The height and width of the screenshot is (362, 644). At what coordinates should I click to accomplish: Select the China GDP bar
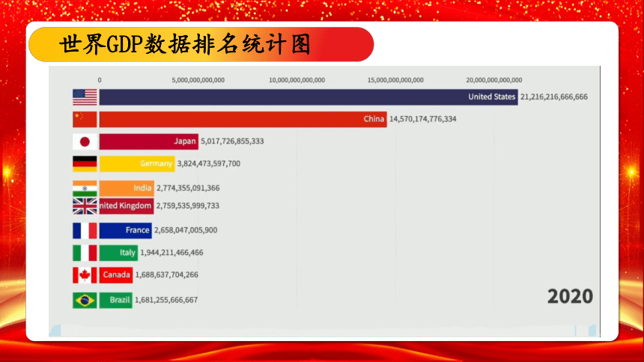[243, 120]
